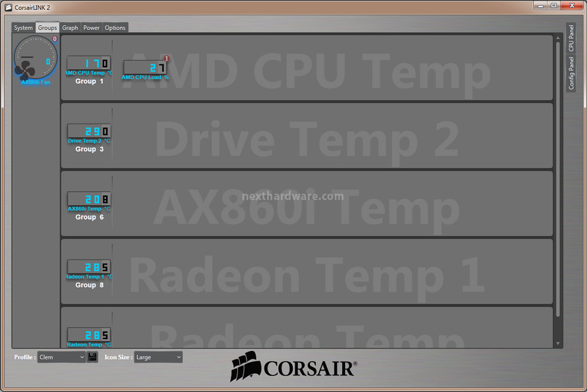Close the CorsairLINK 2 window

coord(572,6)
